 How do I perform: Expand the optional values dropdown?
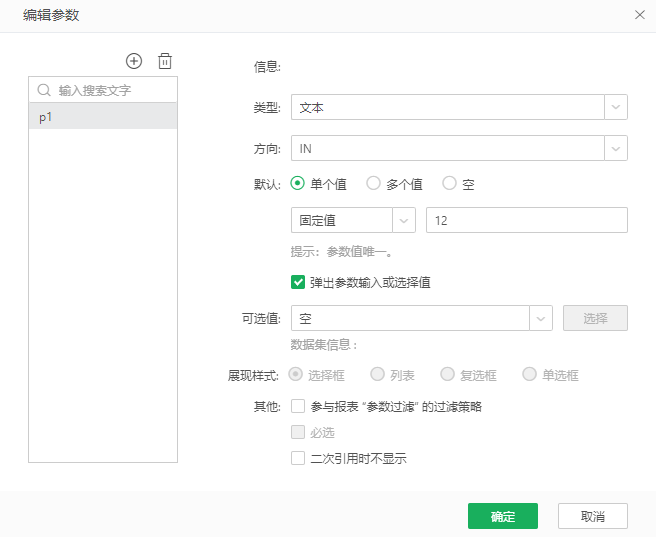tap(541, 318)
